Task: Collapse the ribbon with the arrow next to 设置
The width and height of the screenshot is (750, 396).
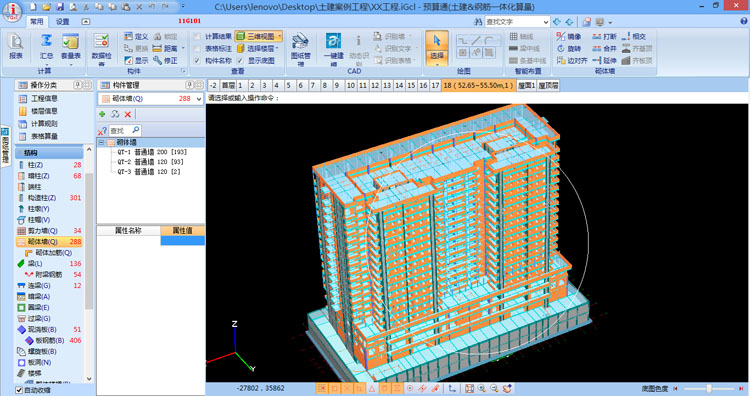Action: (85, 22)
